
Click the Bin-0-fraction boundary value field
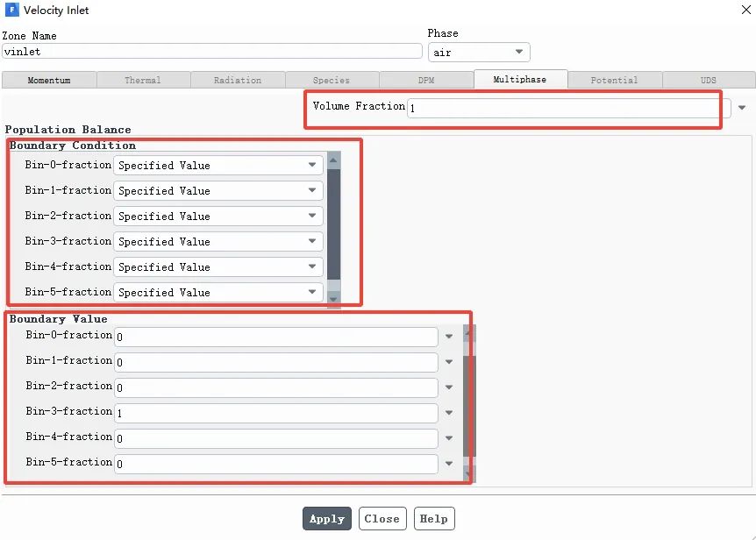click(x=275, y=337)
